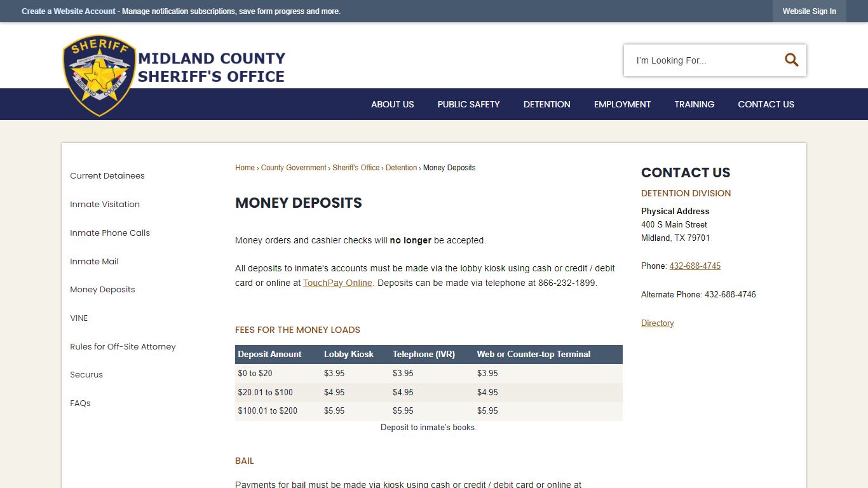This screenshot has height=488, width=868.
Task: Focus the "I'm Looking For..." search field
Action: coord(702,60)
